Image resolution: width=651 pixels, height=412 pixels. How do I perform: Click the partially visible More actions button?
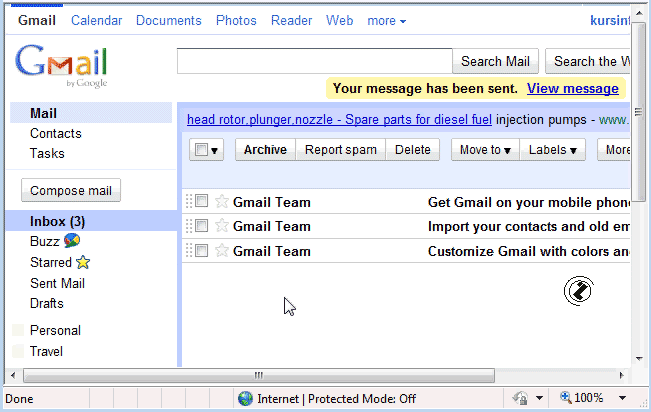tap(614, 150)
